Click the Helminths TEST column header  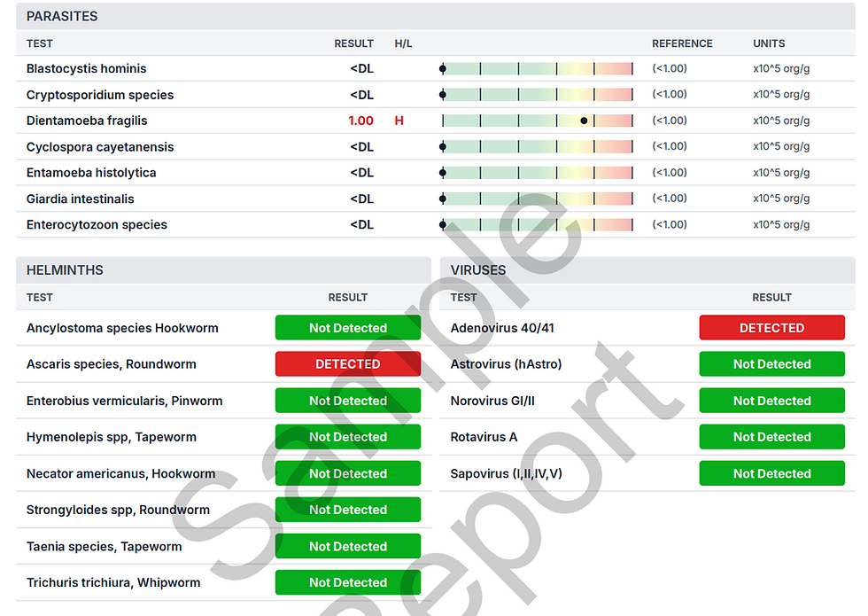click(40, 298)
